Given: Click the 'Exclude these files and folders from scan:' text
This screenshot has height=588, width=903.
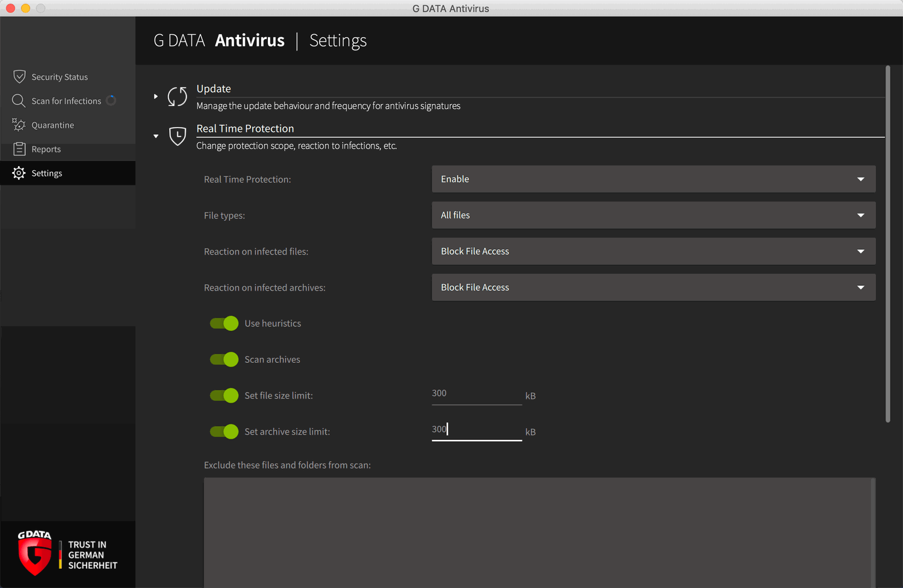Looking at the screenshot, I should (x=287, y=465).
